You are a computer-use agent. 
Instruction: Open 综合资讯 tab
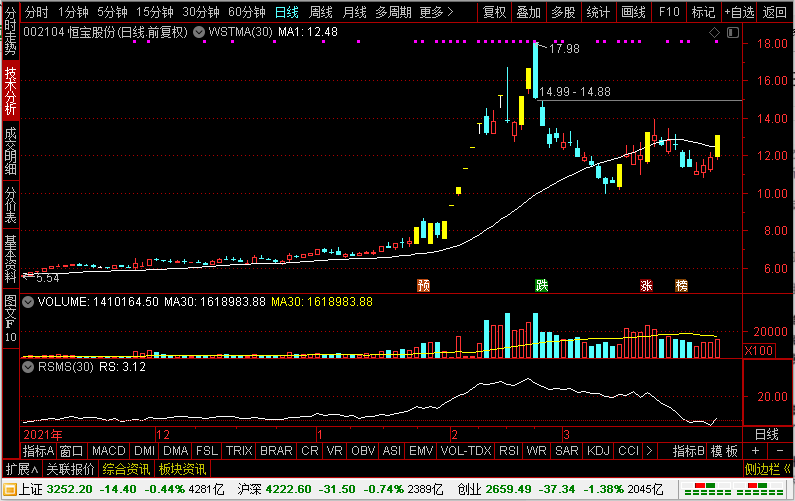[126, 469]
